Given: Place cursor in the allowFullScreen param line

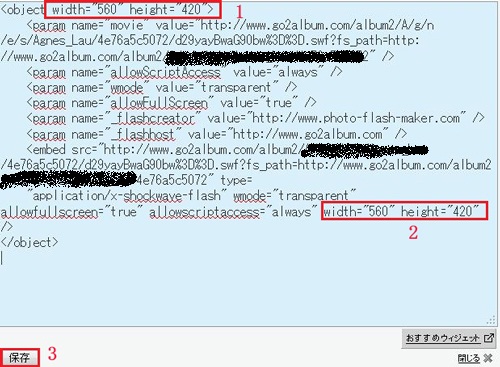Looking at the screenshot, I should [x=171, y=103].
